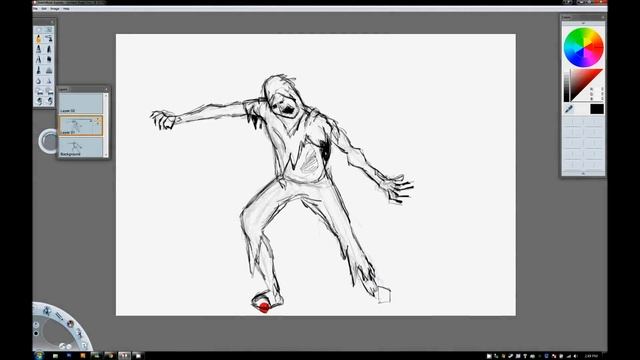Close the Layers panel
Screen dimensions: 640x360
click(106, 89)
